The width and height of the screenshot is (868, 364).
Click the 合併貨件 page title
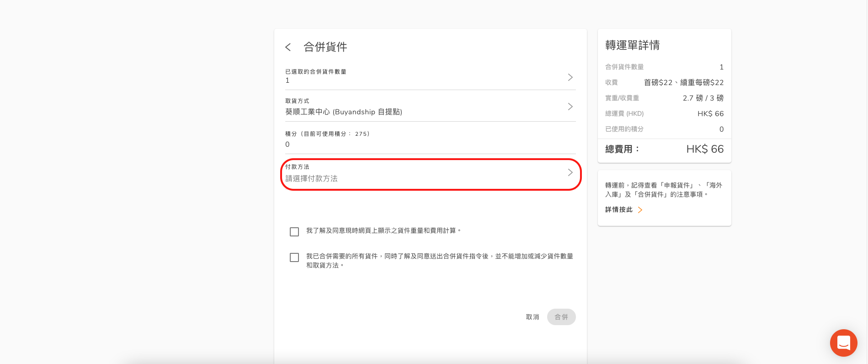tap(325, 47)
